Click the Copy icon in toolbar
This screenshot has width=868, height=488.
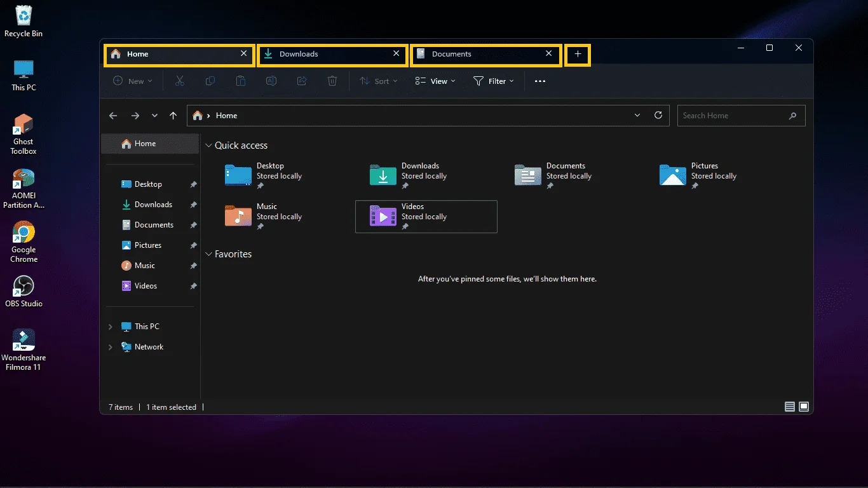[210, 81]
